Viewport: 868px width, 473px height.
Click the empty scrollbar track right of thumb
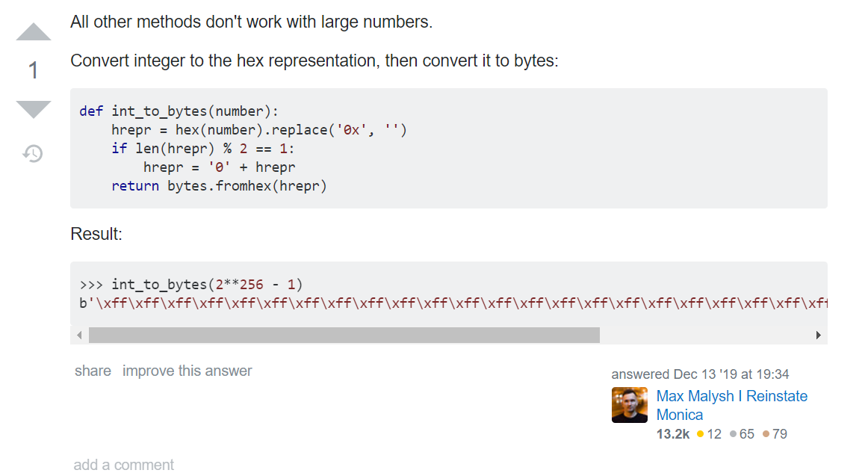tap(706, 336)
